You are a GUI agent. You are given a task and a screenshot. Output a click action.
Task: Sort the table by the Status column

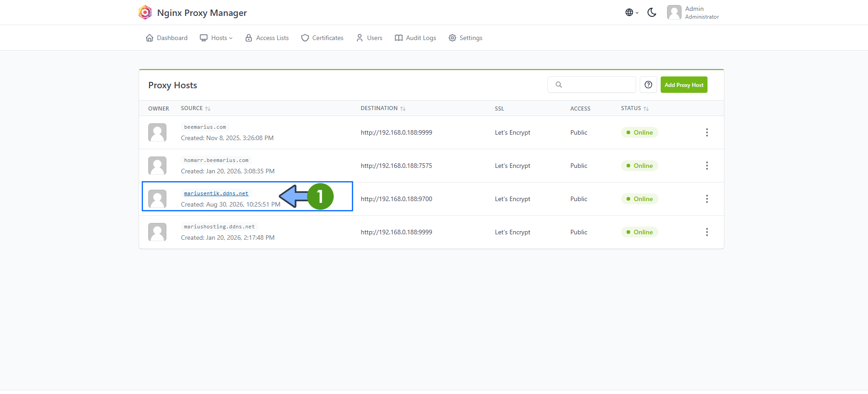635,108
